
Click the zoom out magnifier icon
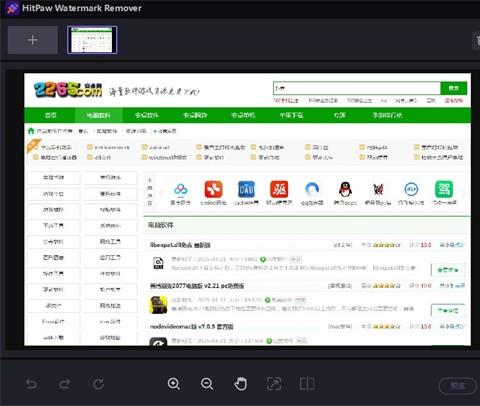pos(207,384)
